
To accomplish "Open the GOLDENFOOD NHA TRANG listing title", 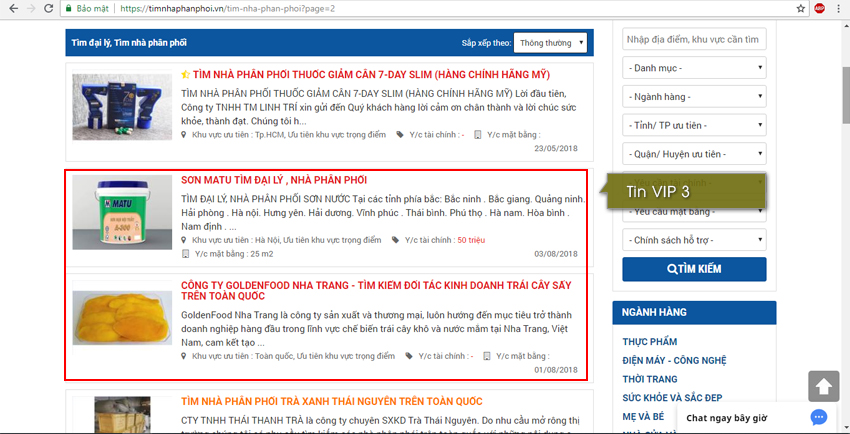I will click(376, 290).
